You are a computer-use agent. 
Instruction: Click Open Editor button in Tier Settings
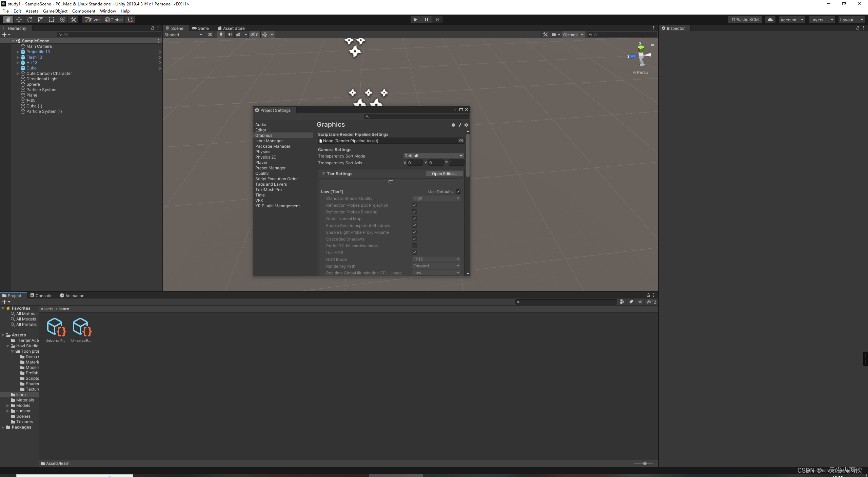[444, 173]
